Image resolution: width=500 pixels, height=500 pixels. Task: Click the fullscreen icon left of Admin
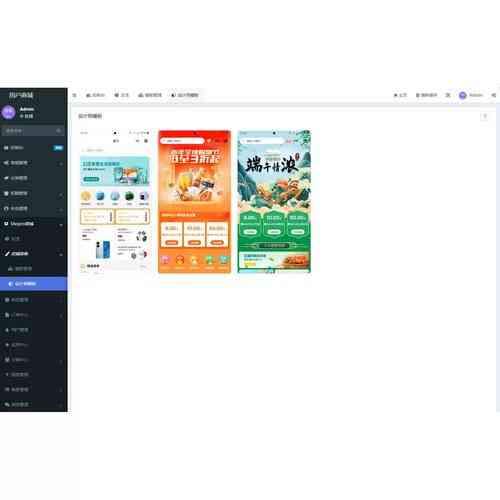pyautogui.click(x=448, y=95)
